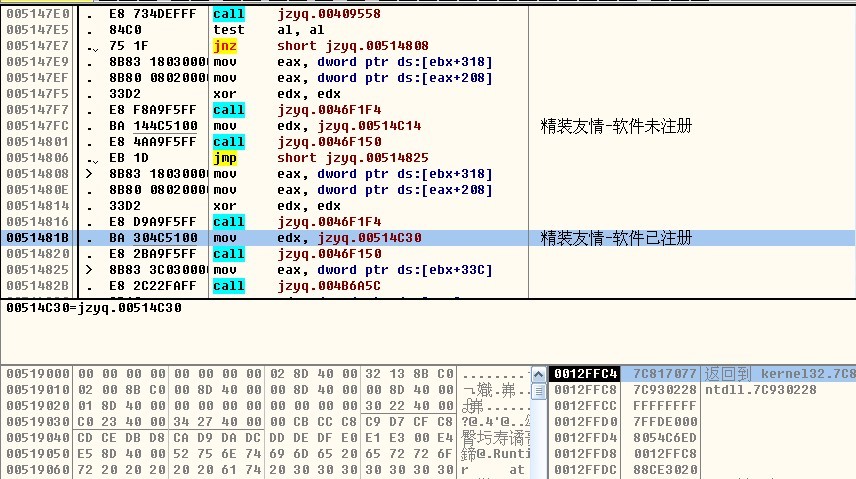Click call jzyq.004B6A5C at 0051482B
Viewport: 856px width, 479px height.
(297, 286)
